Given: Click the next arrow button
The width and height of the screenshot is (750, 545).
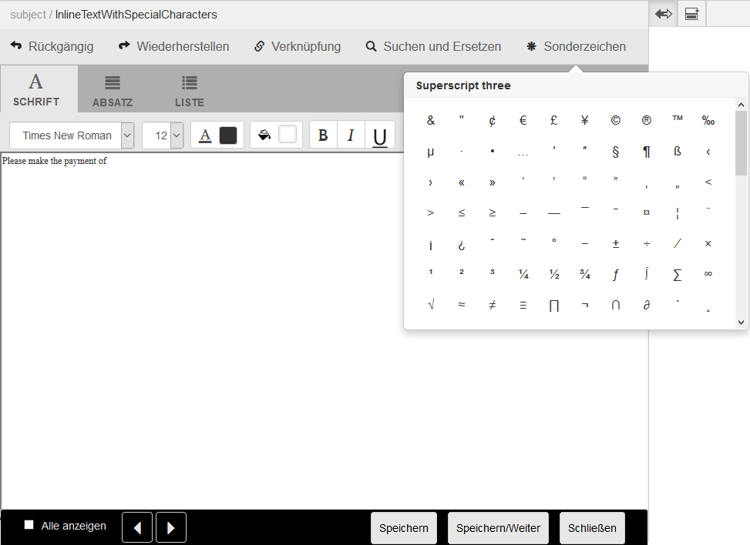Looking at the screenshot, I should (x=171, y=528).
